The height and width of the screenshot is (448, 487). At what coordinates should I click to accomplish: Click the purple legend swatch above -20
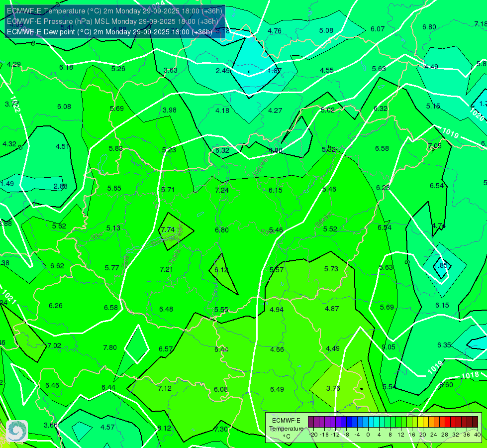310,422
